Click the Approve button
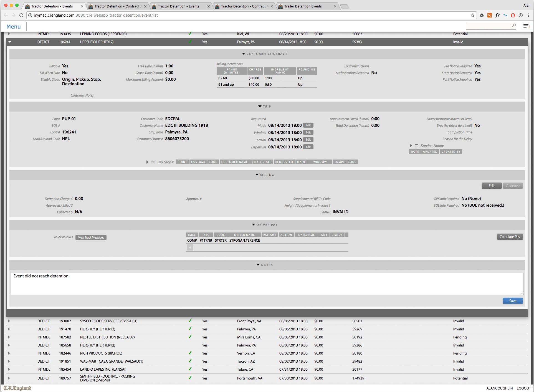Screen dimensions: 534x392 513,186
